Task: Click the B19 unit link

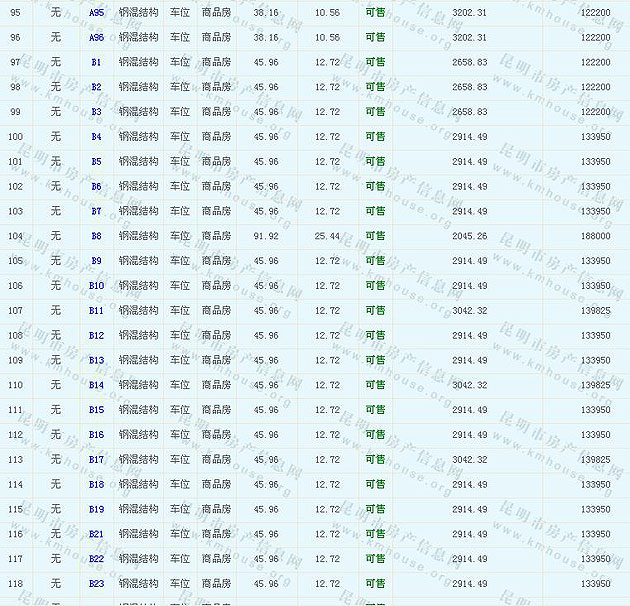Action: (x=96, y=509)
